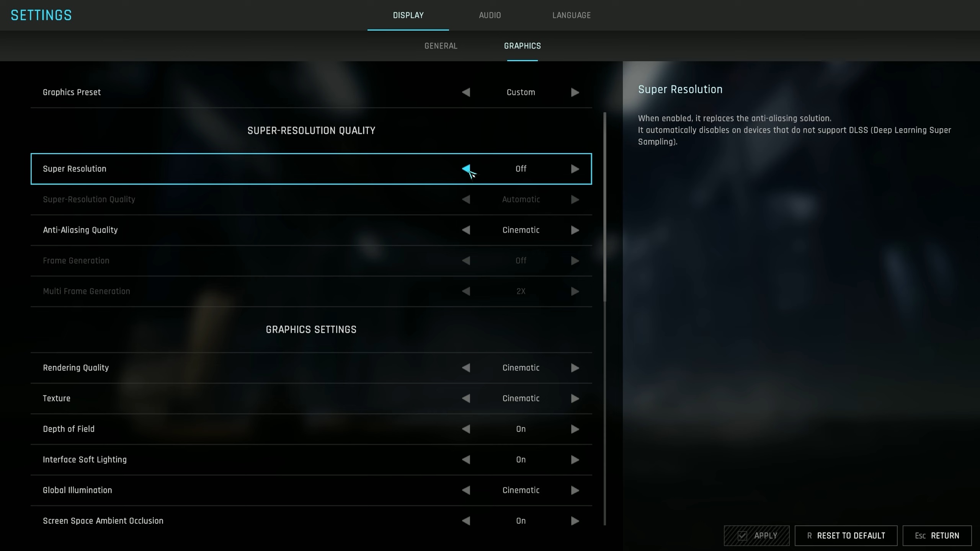The width and height of the screenshot is (980, 551).
Task: Click right arrow for Texture setting
Action: coord(575,398)
